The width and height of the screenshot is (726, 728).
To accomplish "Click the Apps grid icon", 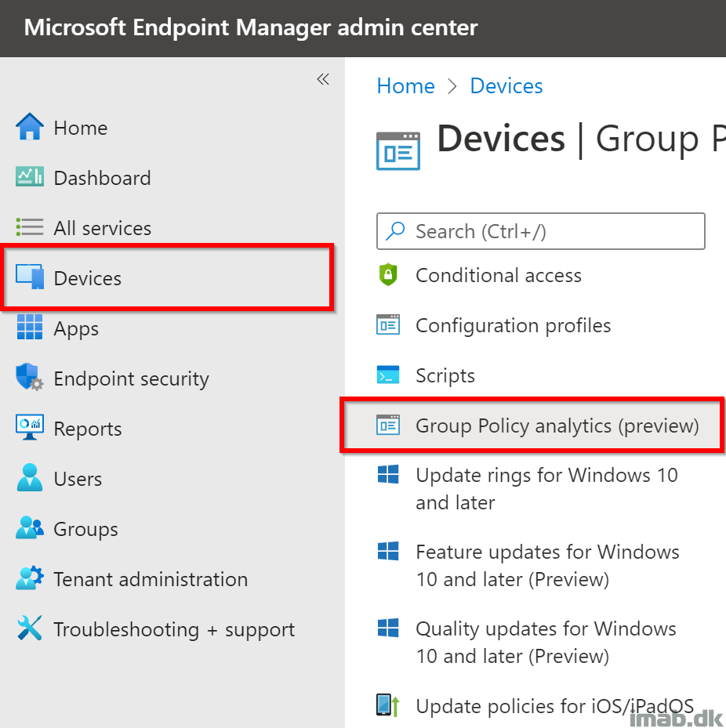I will 30,328.
